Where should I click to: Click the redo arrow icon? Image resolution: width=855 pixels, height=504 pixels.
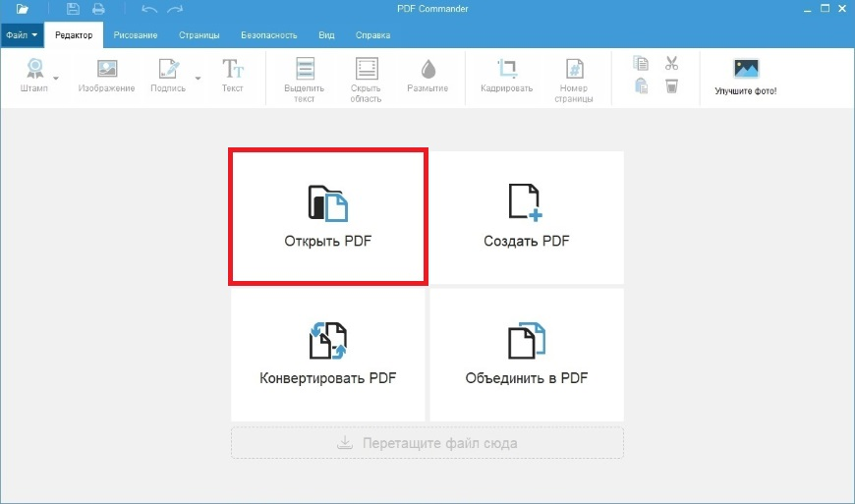coord(175,9)
